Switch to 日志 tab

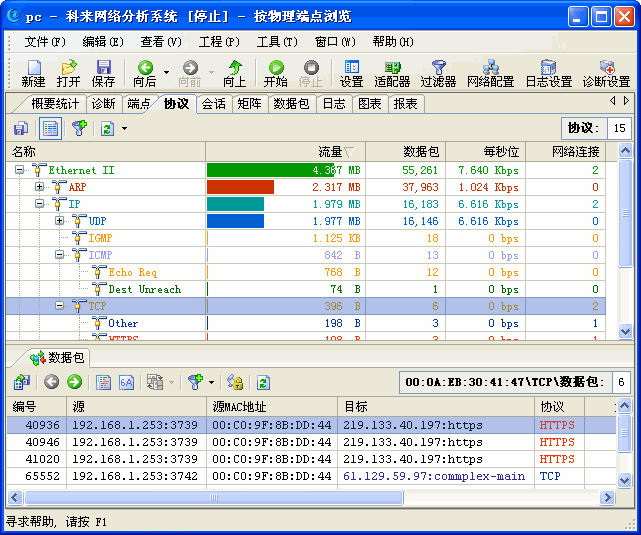(334, 104)
